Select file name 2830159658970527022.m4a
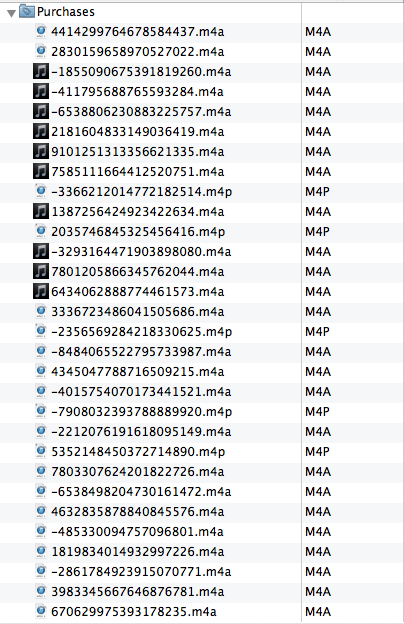The width and height of the screenshot is (404, 624). [137, 52]
